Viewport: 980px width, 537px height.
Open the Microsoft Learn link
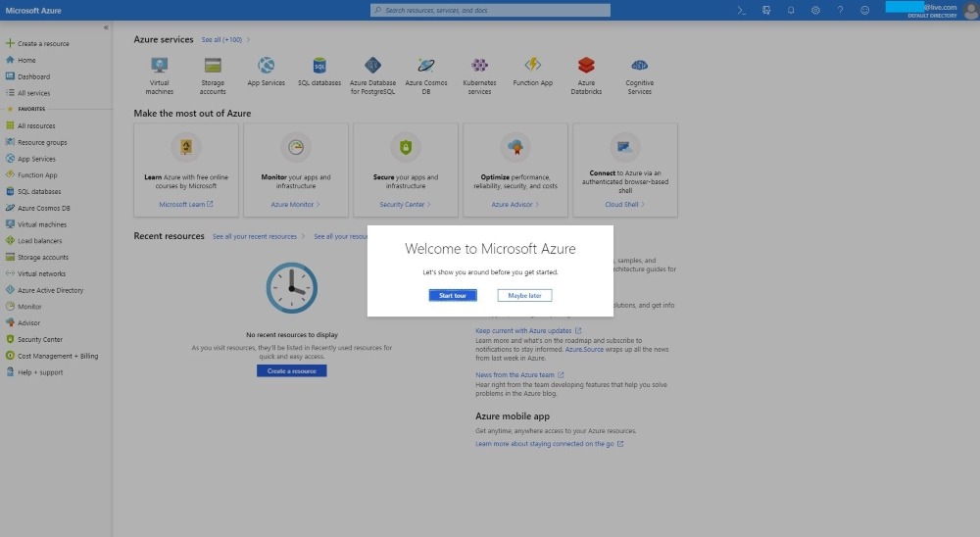(185, 205)
